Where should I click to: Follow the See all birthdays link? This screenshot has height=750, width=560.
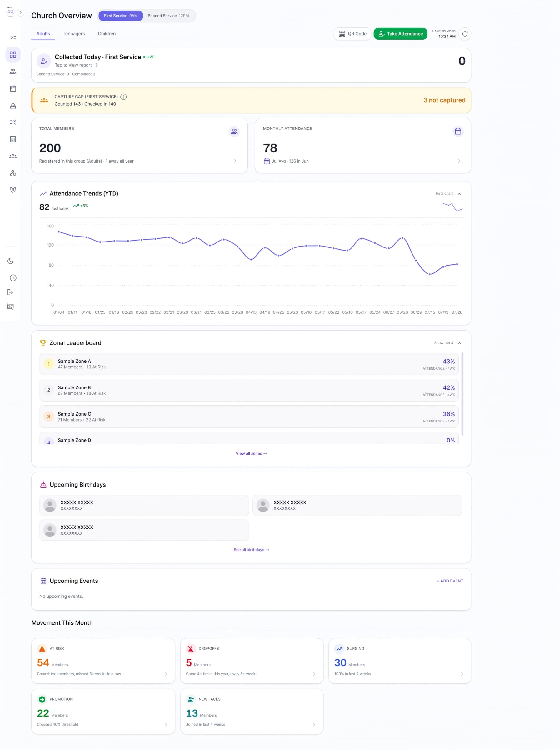(x=251, y=550)
